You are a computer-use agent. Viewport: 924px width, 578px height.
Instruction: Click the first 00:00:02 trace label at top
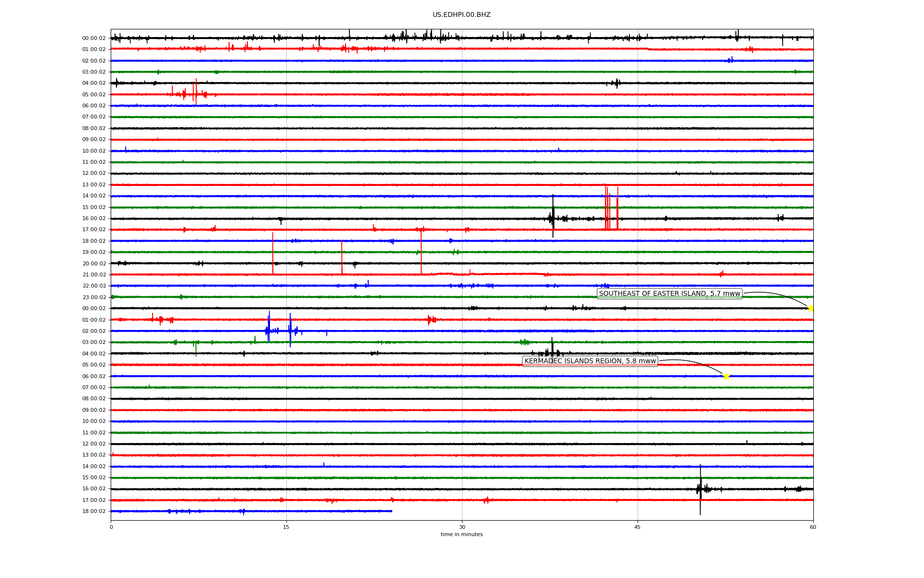coord(94,38)
